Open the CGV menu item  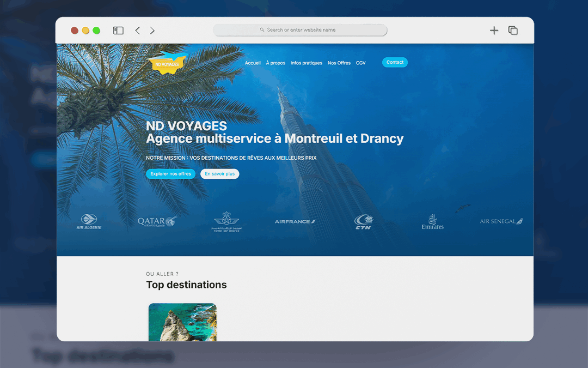[361, 63]
